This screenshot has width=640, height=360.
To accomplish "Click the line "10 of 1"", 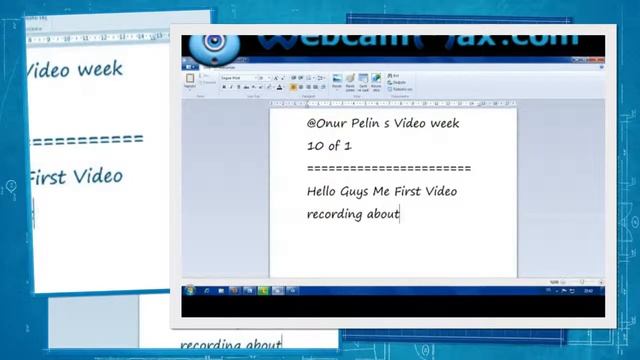I will tap(329, 146).
